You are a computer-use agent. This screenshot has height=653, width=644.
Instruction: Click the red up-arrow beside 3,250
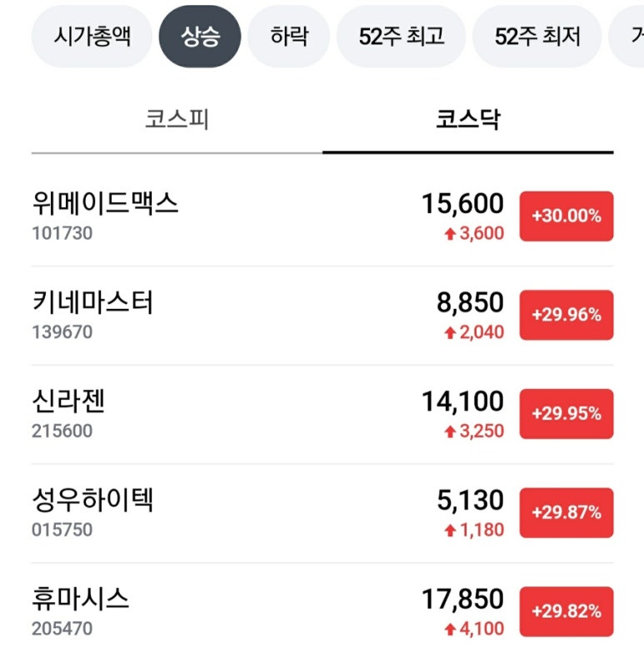(450, 432)
